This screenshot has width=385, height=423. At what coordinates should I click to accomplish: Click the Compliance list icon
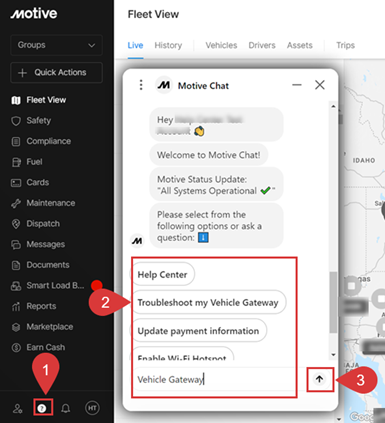point(16,141)
